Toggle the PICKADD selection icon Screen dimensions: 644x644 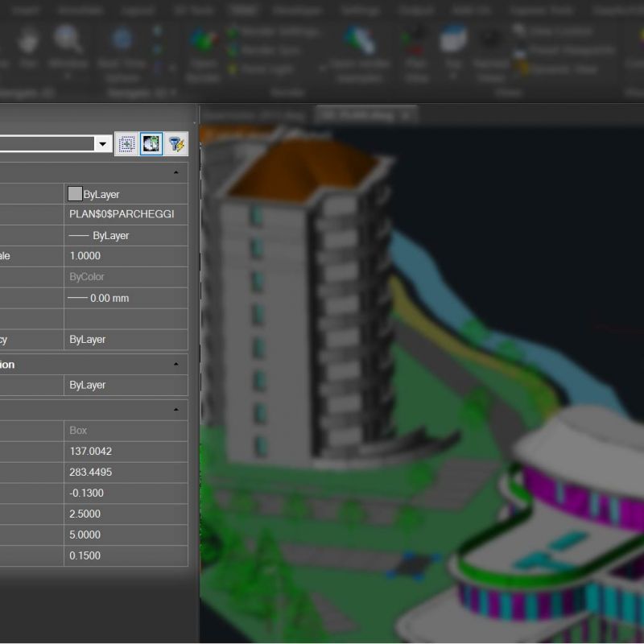coord(126,144)
